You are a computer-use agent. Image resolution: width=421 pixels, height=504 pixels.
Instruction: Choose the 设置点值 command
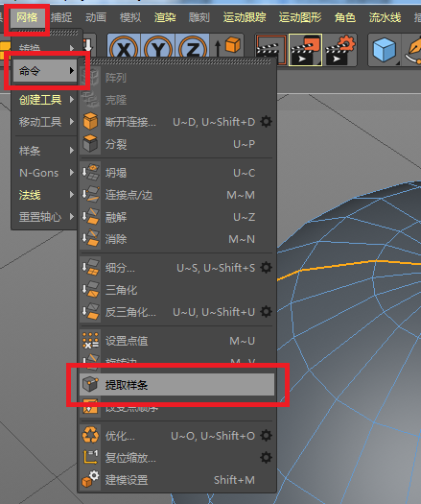[x=177, y=341]
